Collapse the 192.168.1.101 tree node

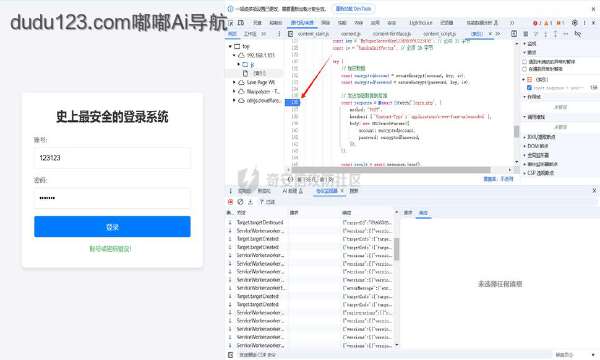(x=234, y=55)
